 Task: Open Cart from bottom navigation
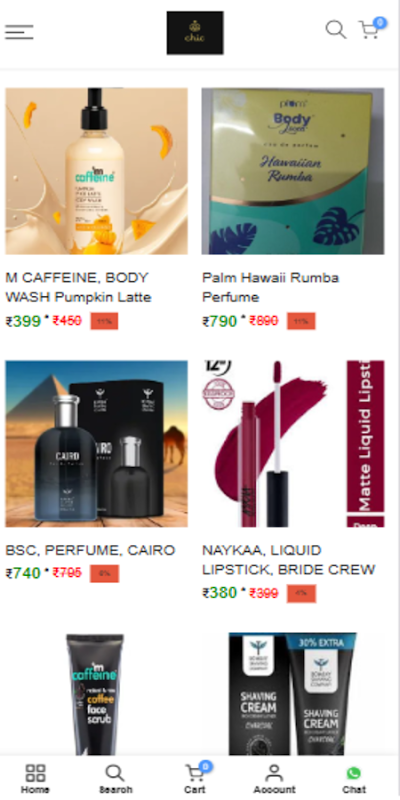[196, 779]
